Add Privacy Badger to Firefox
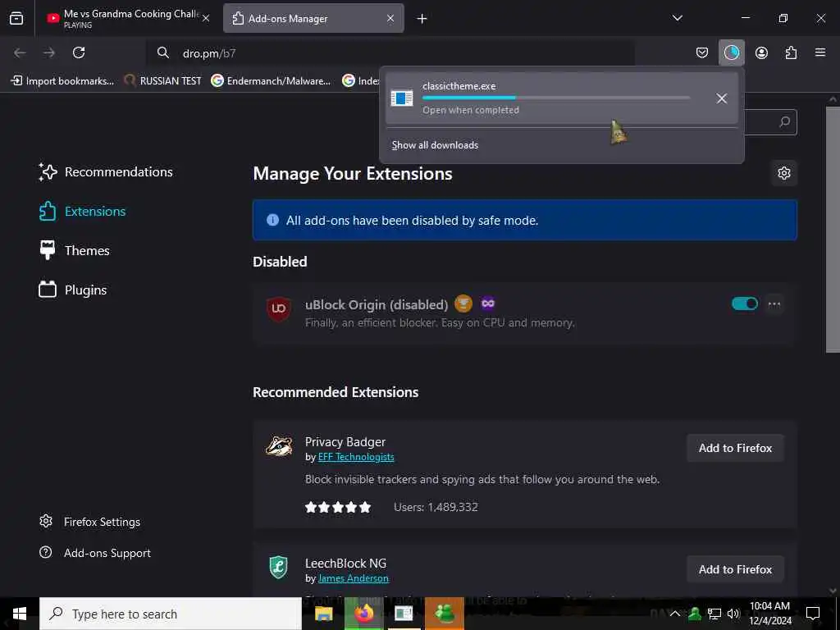 click(735, 448)
